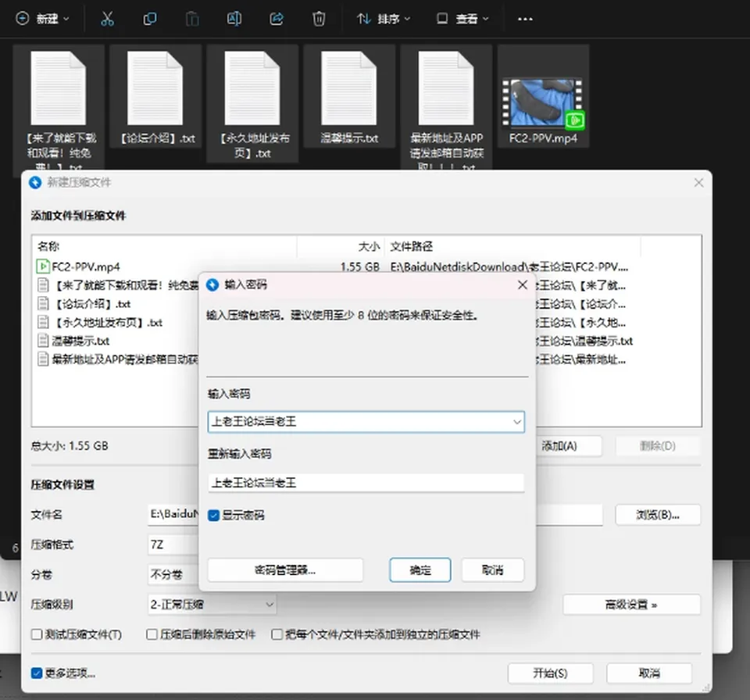Click the 分卷 selector showing 不分卷

pyautogui.click(x=173, y=574)
